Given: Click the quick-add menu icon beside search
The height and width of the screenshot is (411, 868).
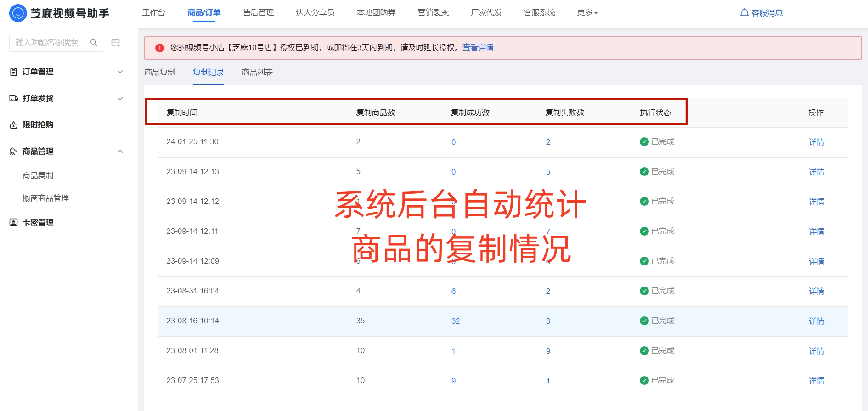Looking at the screenshot, I should [116, 43].
